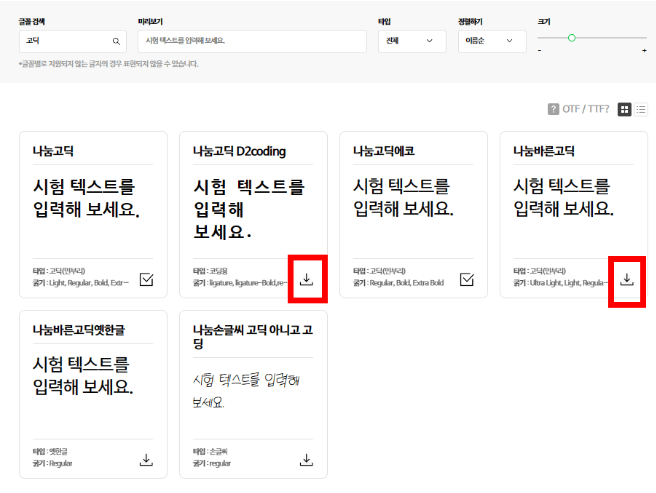This screenshot has width=656, height=493.
Task: Decrease font size with minus button
Action: [540, 51]
